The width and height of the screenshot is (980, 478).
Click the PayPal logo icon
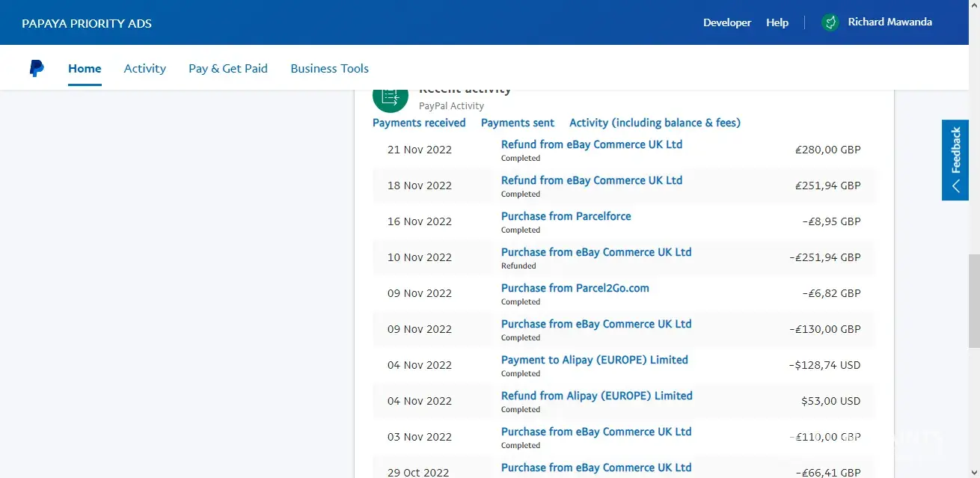coord(36,68)
